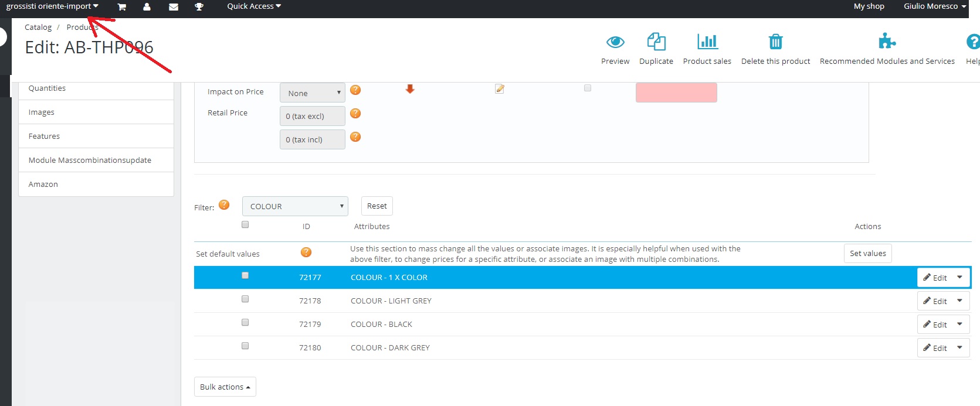Image resolution: width=980 pixels, height=406 pixels.
Task: Expand Edit dropdown arrow for BLACK row
Action: (x=960, y=324)
